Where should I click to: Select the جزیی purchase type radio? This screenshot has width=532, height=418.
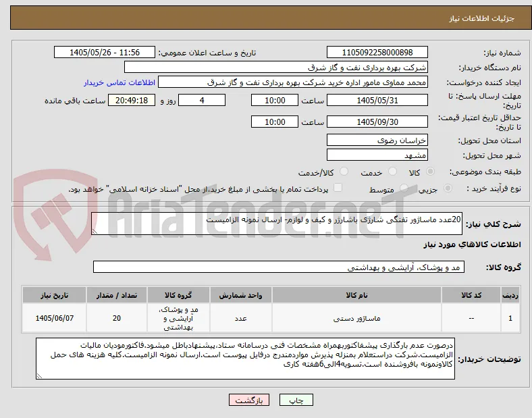pos(448,188)
